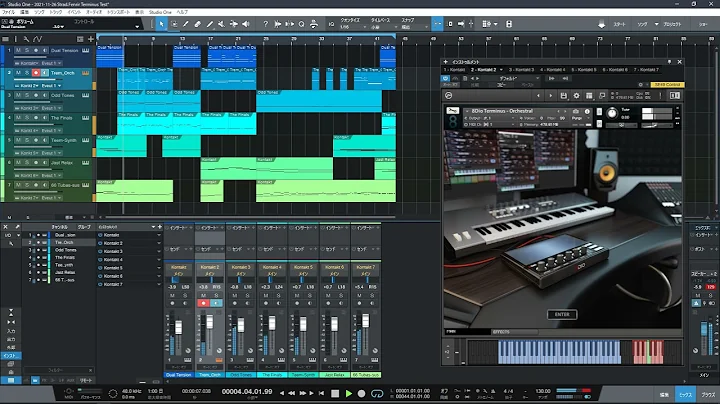Switch to 3 - Kontakt 3 instrument tab
Image resolution: width=720 pixels, height=404 pixels.
521,70
